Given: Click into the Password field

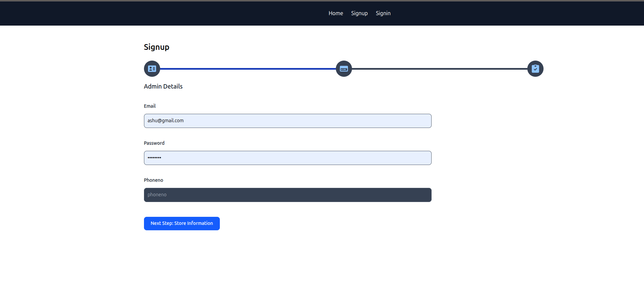Looking at the screenshot, I should point(287,158).
